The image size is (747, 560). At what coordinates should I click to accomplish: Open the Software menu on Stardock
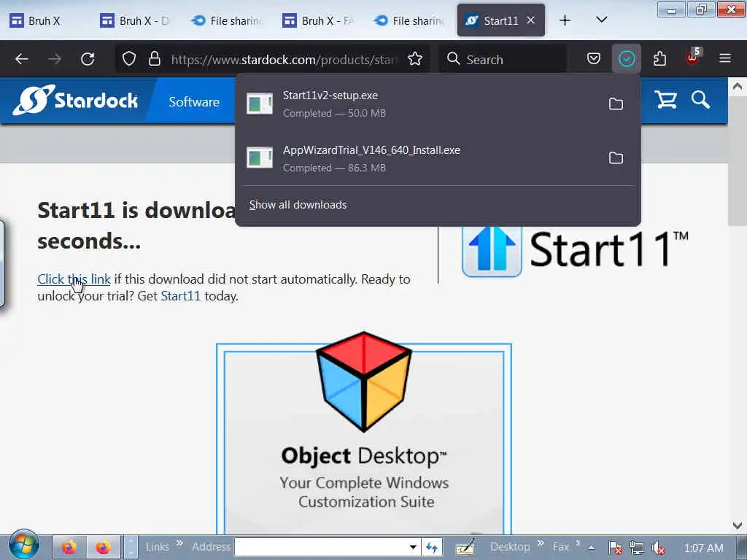pyautogui.click(x=194, y=102)
